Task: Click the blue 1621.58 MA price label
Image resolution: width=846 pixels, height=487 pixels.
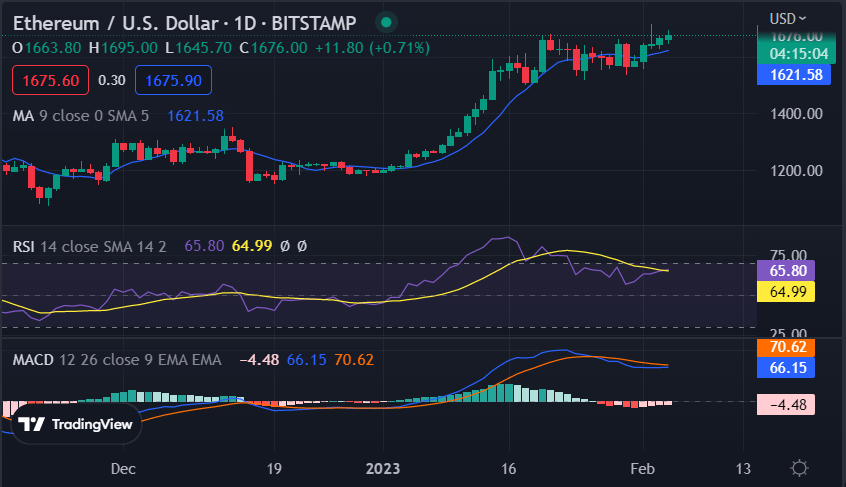Action: (789, 74)
